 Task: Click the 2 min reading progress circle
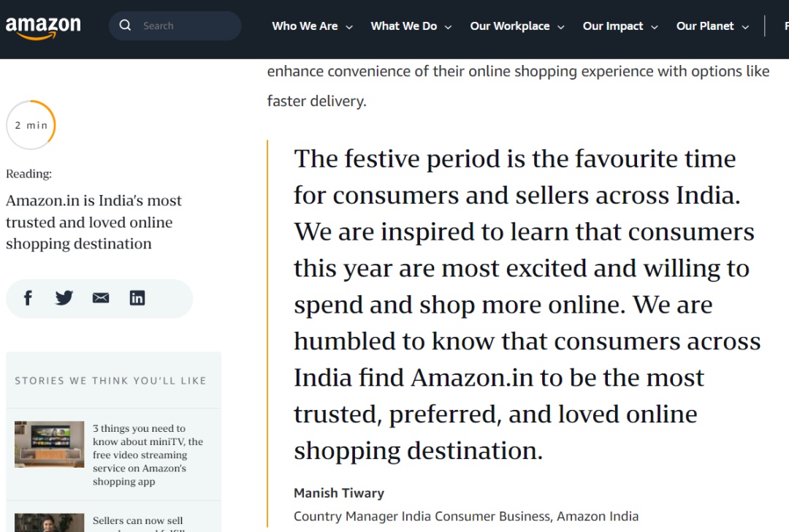click(31, 125)
